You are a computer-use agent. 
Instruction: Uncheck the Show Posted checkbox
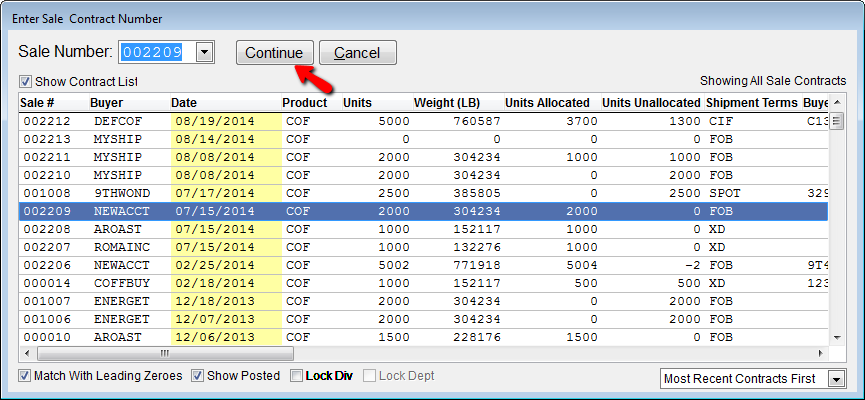pyautogui.click(x=197, y=376)
